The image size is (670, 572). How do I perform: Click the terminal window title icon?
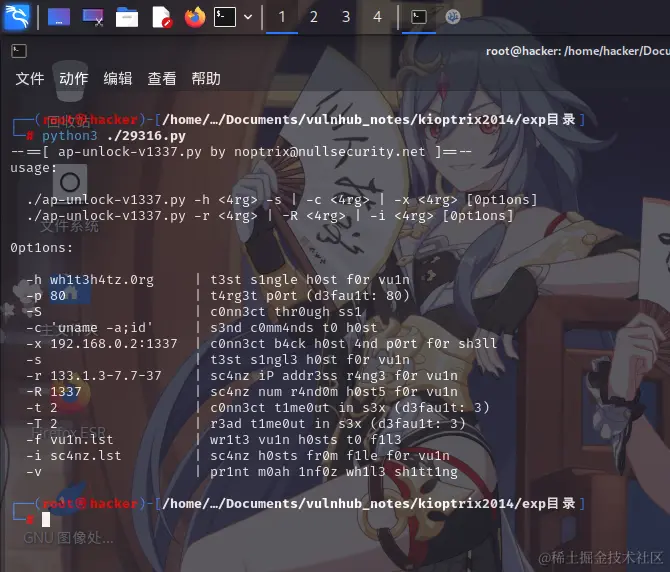[x=19, y=51]
